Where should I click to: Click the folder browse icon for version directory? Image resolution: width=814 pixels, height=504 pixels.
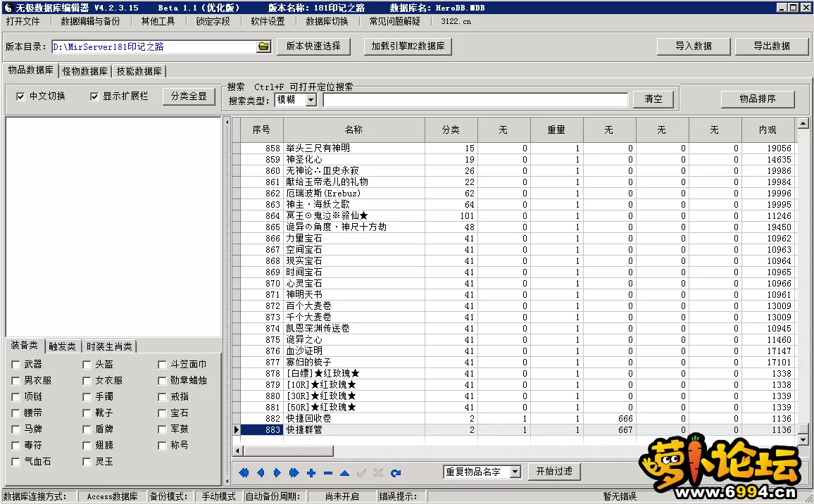coord(263,46)
